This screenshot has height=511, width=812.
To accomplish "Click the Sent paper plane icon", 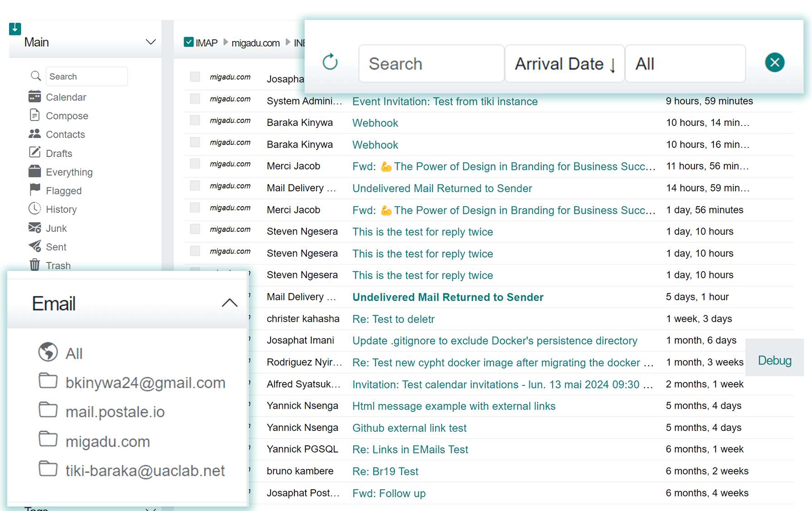I will [34, 246].
